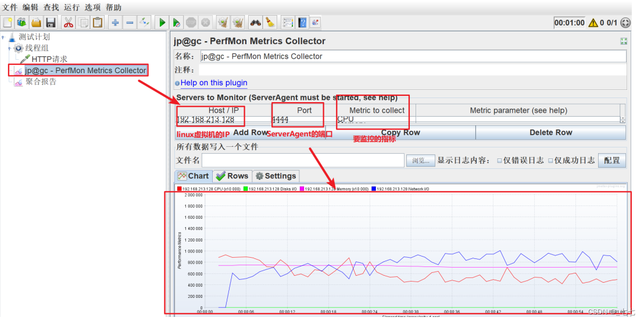Click the green expand panel icon

tap(624, 41)
